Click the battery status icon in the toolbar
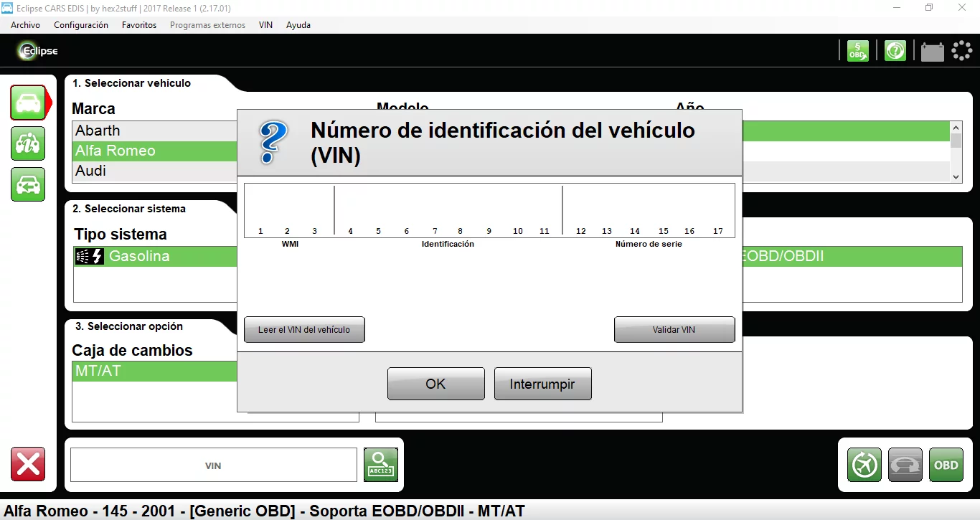The image size is (980, 520). click(x=932, y=50)
